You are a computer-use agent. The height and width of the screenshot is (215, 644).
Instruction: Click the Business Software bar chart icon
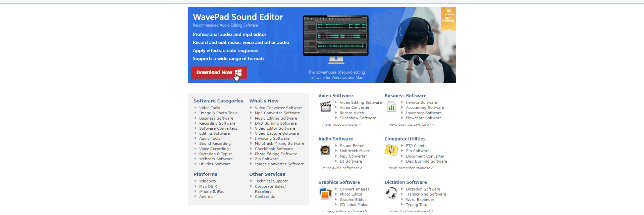391,107
